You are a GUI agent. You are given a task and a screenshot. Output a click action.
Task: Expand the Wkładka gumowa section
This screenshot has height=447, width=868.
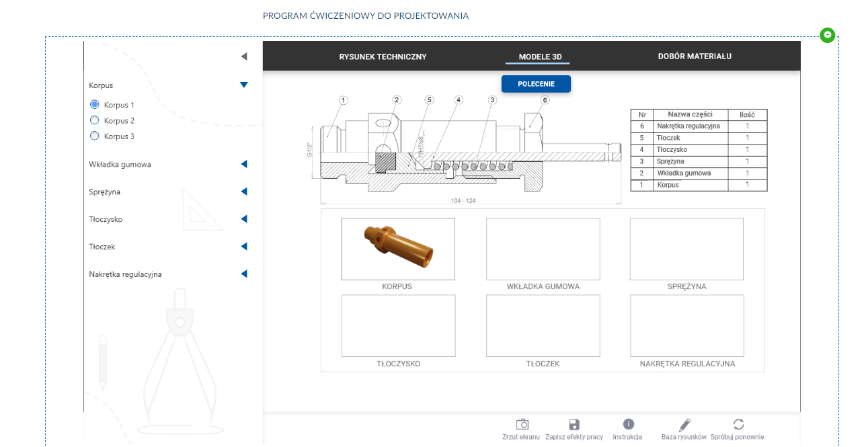[x=243, y=164]
